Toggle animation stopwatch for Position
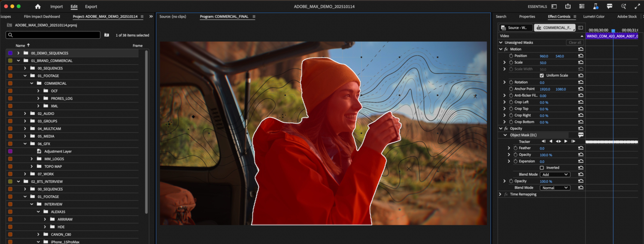Image resolution: width=644 pixels, height=244 pixels. tap(511, 56)
